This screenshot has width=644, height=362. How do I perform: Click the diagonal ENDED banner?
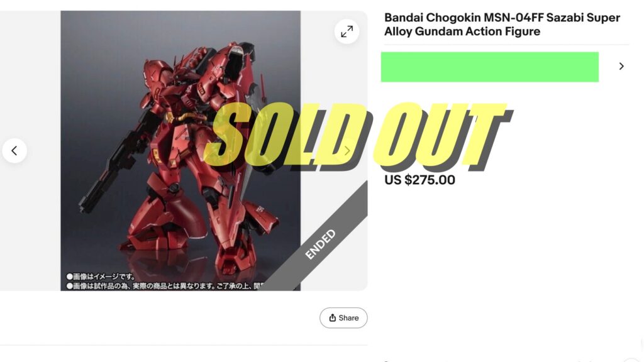[321, 244]
